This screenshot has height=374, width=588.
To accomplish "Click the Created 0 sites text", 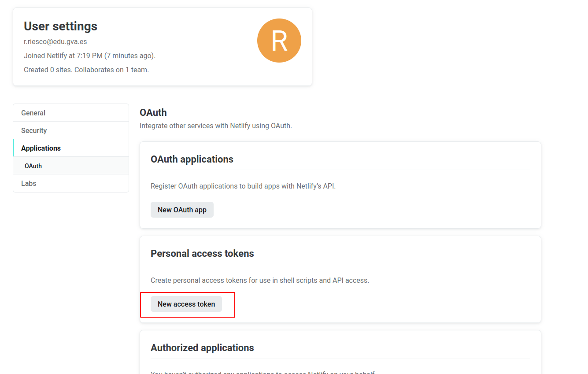I will click(48, 70).
